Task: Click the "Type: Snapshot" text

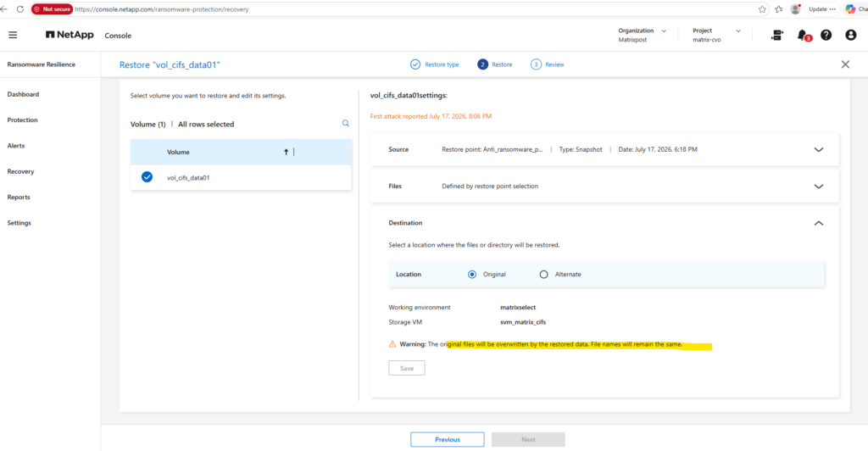Action: coord(581,149)
